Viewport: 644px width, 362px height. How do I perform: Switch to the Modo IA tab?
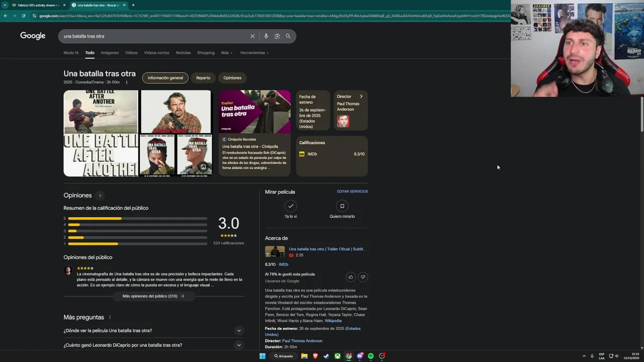point(71,53)
